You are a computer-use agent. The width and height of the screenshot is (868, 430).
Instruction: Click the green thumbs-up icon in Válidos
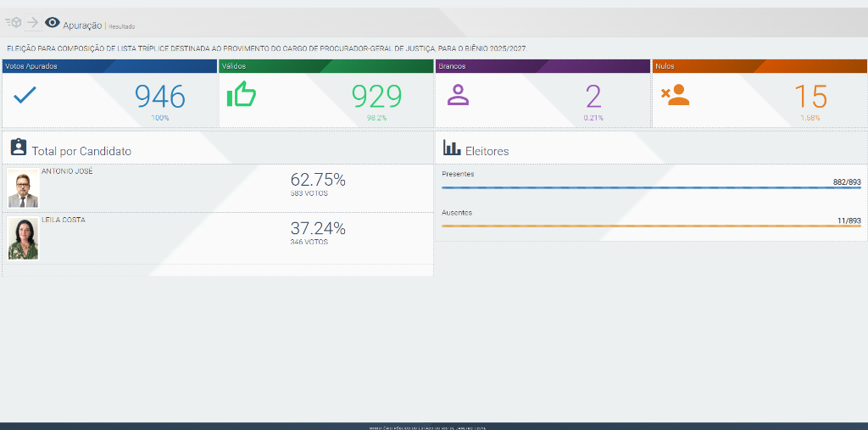tap(242, 95)
